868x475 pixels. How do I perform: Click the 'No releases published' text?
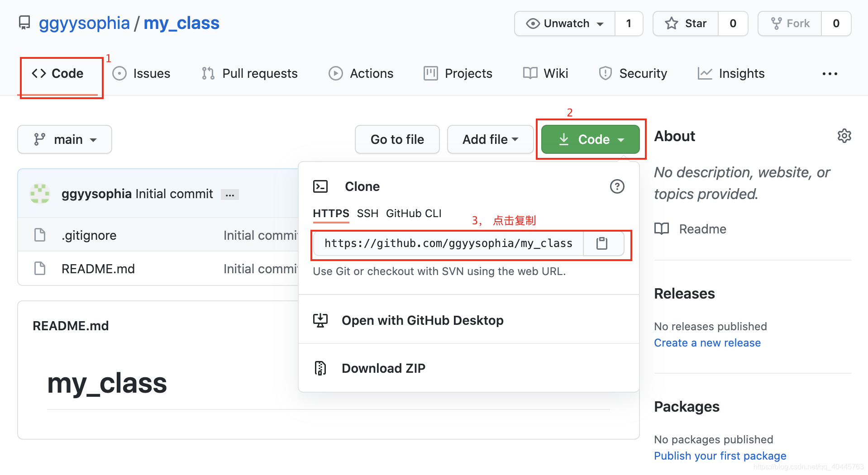tap(711, 327)
